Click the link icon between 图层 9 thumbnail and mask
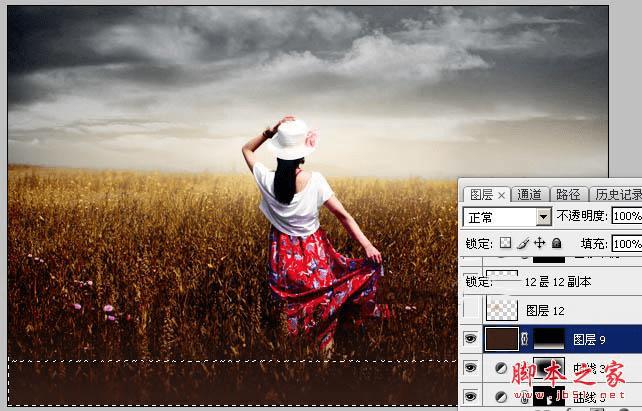 click(524, 339)
